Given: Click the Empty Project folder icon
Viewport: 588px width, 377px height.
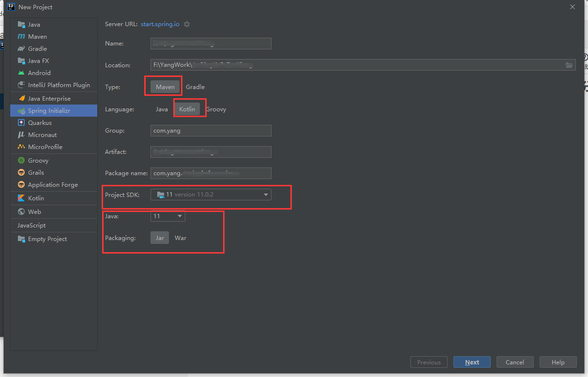Looking at the screenshot, I should tap(21, 239).
